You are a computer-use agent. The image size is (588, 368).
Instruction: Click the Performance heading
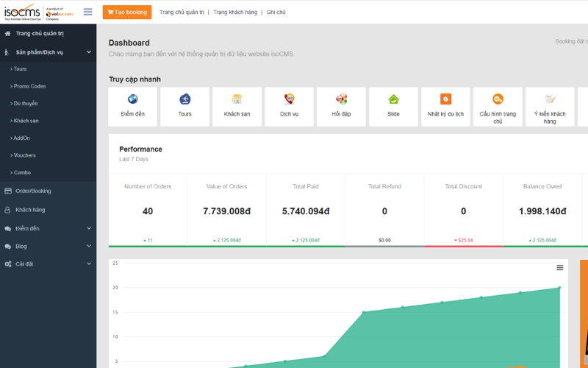point(140,149)
